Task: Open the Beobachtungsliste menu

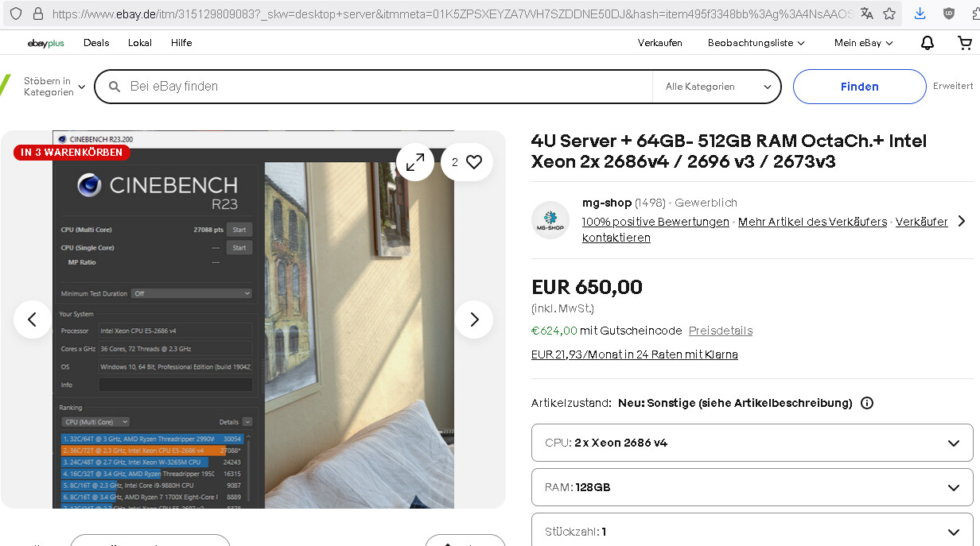Action: [756, 43]
